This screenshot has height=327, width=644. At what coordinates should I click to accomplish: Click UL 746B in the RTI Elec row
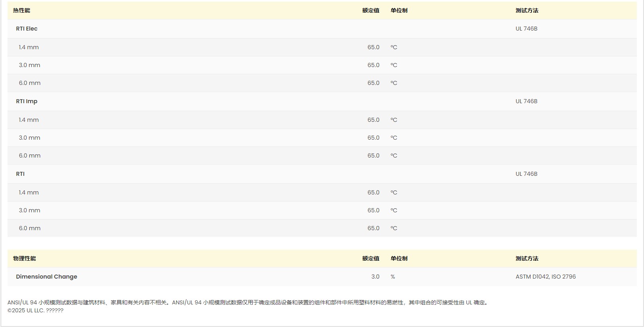click(526, 29)
